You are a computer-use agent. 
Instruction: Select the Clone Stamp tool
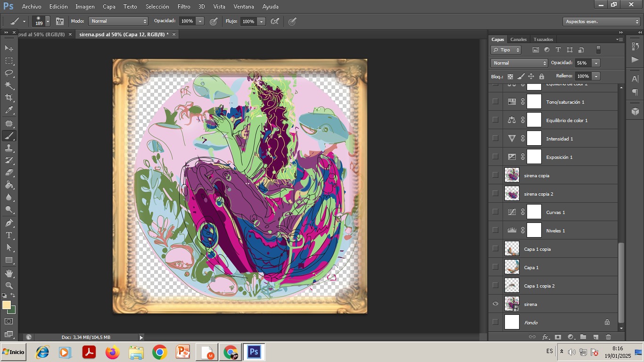tap(9, 148)
